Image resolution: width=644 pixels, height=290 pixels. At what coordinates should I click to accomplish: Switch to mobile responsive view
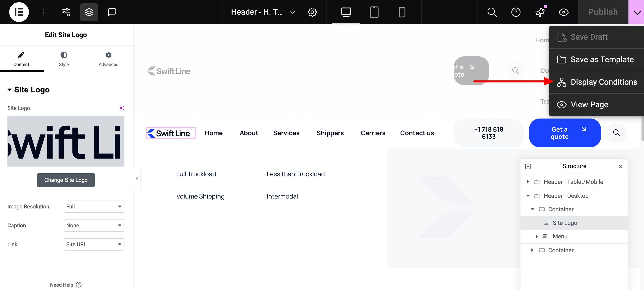[x=402, y=12]
